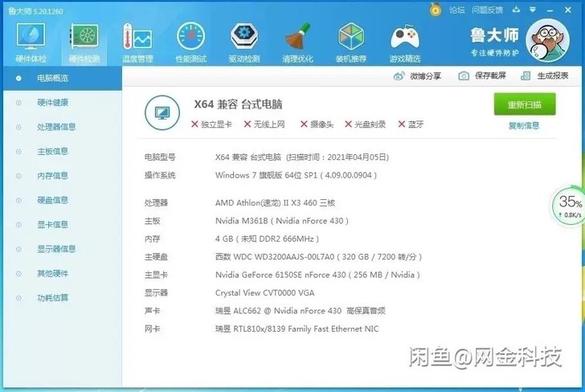585x392 pixels.
Task: Click the 4 GB DDR2 666MHz memory value
Action: 267,239
